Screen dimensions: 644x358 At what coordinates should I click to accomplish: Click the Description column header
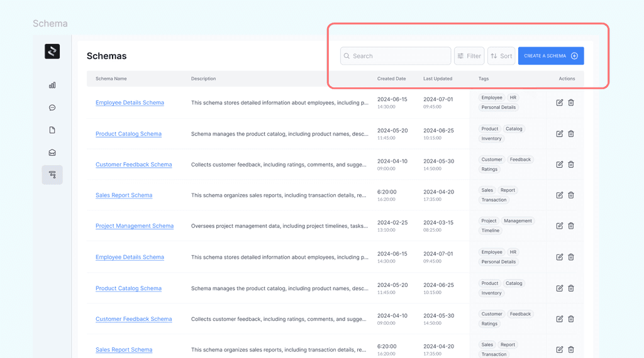(x=203, y=79)
